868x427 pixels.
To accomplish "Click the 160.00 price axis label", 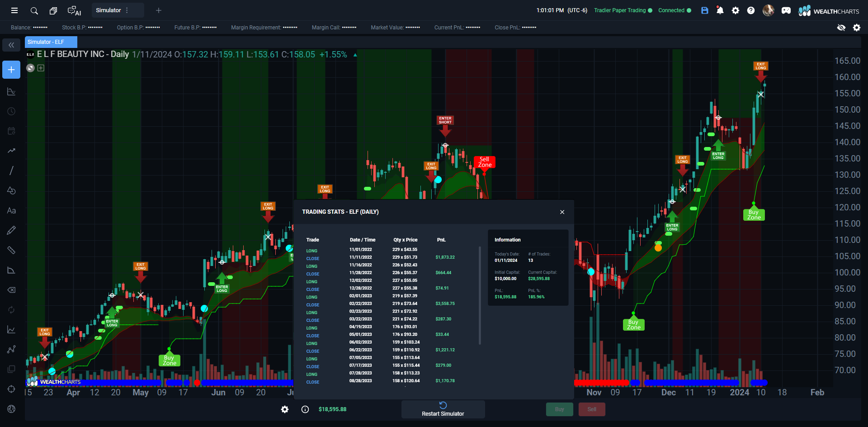I will pyautogui.click(x=847, y=77).
